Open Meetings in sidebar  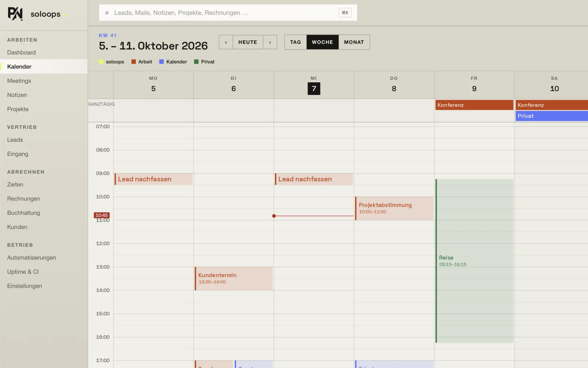pyautogui.click(x=44, y=81)
